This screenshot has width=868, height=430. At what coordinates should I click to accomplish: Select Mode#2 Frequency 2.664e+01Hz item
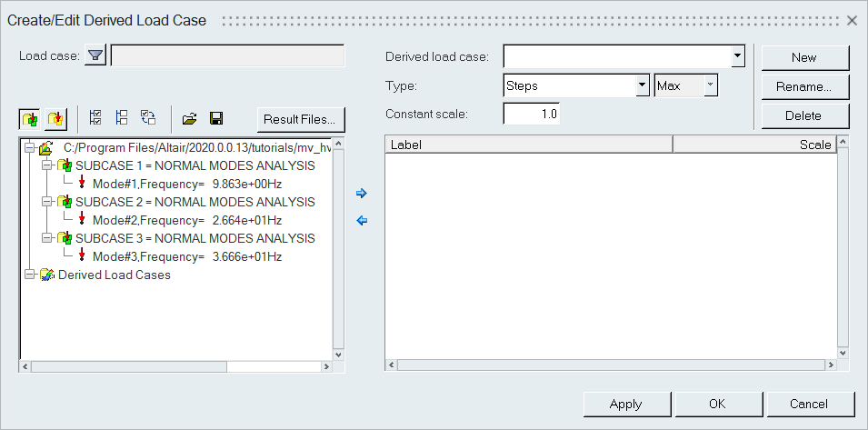(x=186, y=220)
